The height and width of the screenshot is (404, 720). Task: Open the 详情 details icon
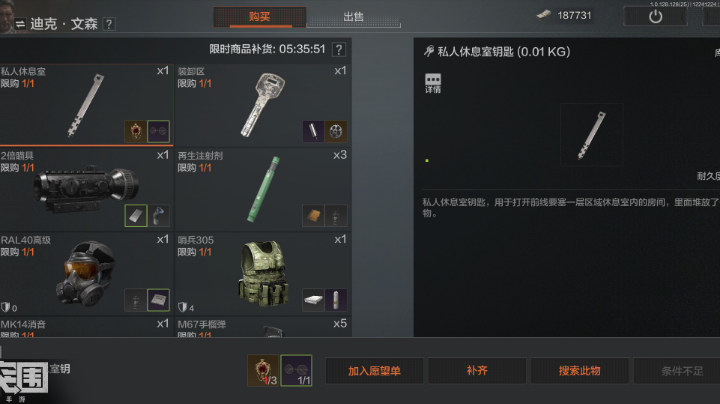click(433, 84)
